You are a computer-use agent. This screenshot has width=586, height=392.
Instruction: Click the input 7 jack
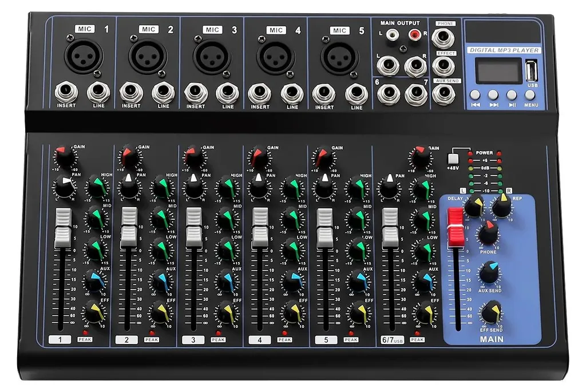coord(416,93)
